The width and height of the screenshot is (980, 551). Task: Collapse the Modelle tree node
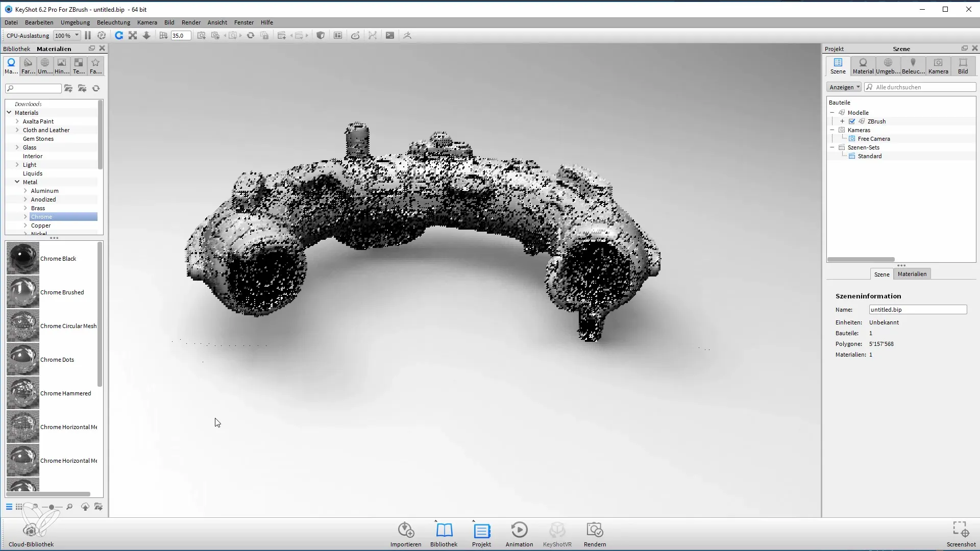(x=832, y=113)
